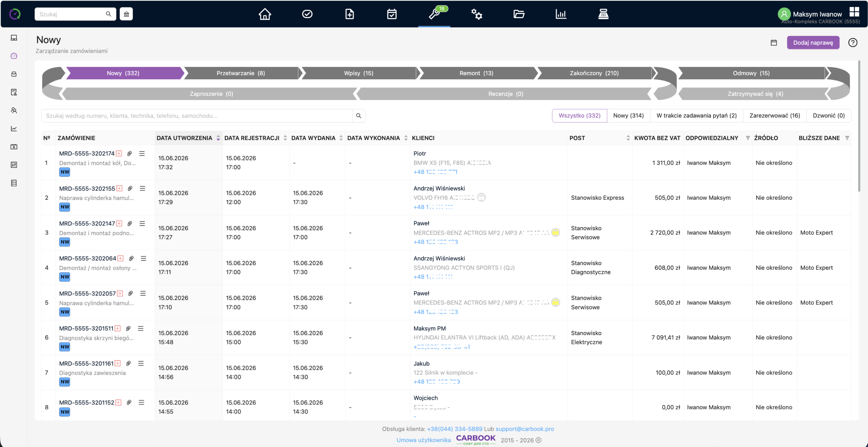Open the table list icon in sidebar
Viewport: 868px width, 447px height.
click(14, 183)
